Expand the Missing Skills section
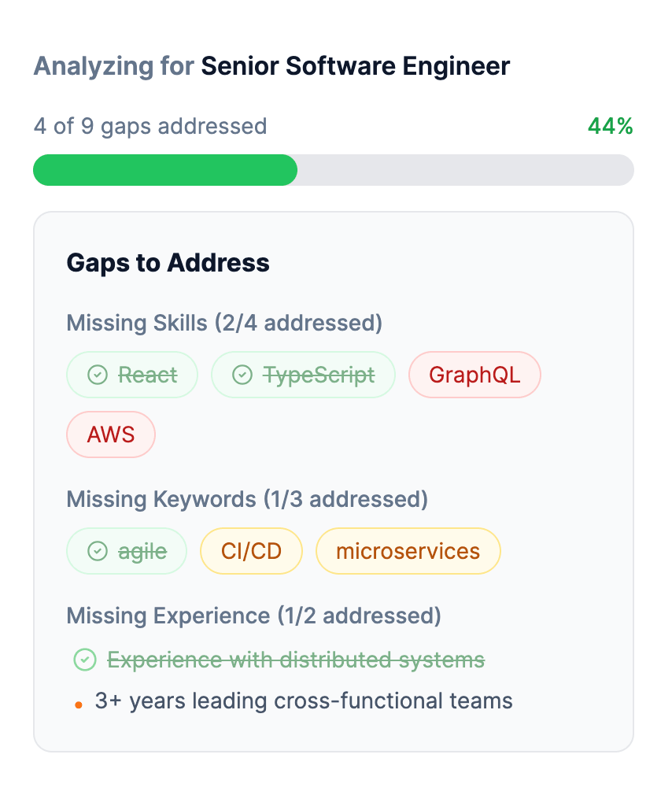Image resolution: width=672 pixels, height=795 pixels. pyautogui.click(x=224, y=323)
